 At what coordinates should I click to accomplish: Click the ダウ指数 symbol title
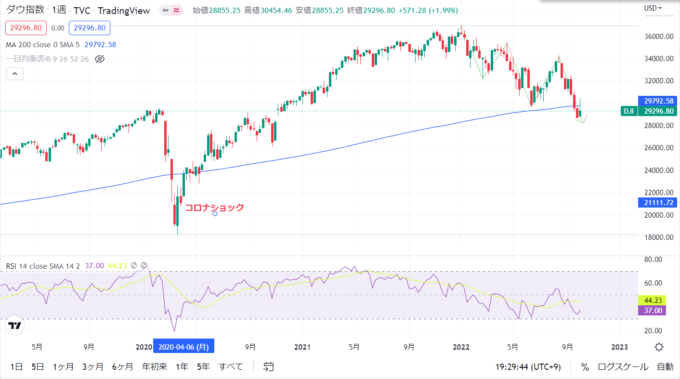(25, 10)
